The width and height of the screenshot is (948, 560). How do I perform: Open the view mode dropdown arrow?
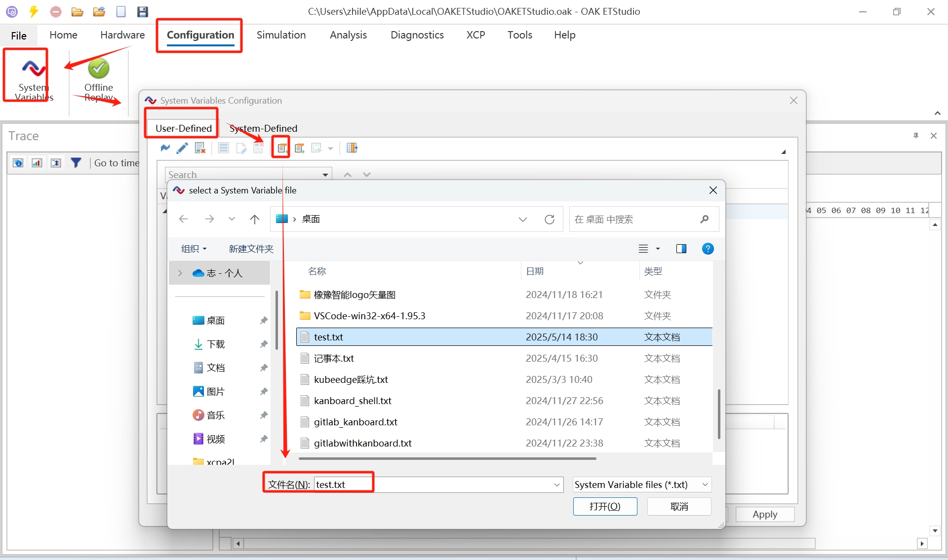tap(658, 249)
